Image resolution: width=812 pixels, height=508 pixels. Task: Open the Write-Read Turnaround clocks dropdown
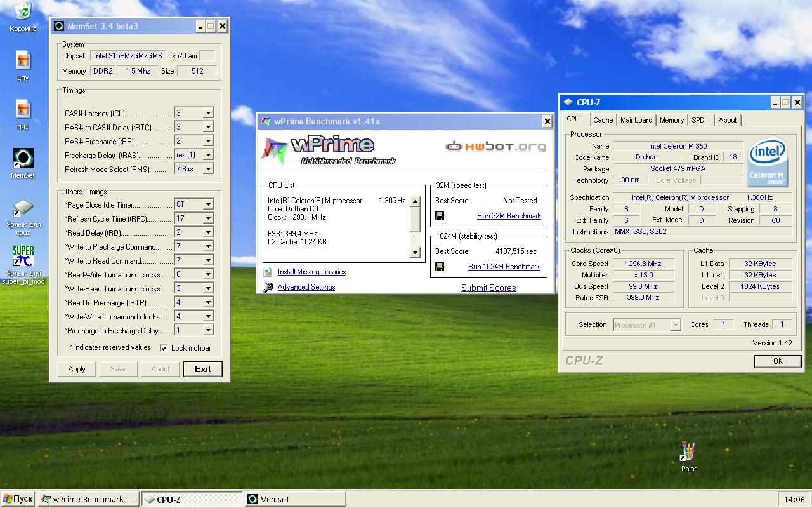(207, 288)
